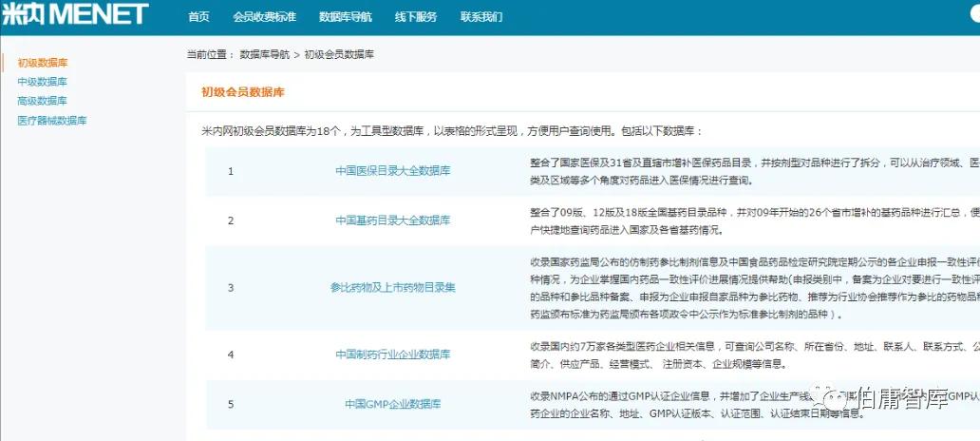Click the row number 3 cell
The height and width of the screenshot is (441, 980).
click(x=231, y=288)
